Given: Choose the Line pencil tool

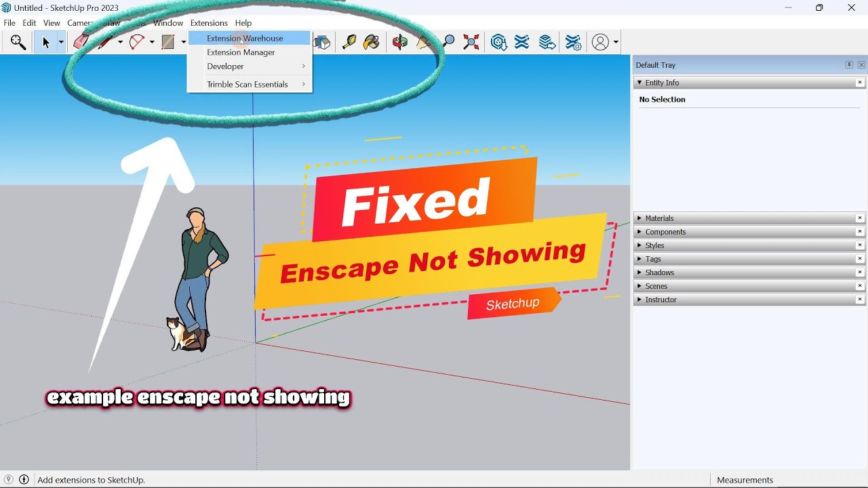Looking at the screenshot, I should tap(106, 42).
